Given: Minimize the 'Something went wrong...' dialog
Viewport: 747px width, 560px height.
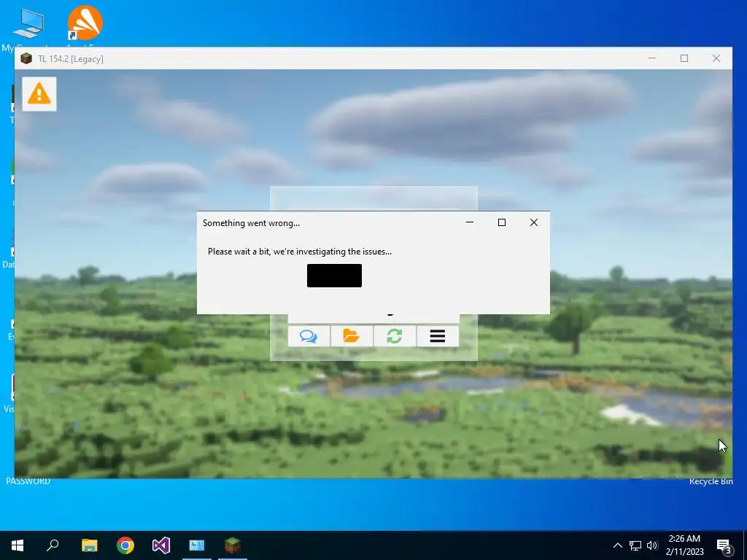Looking at the screenshot, I should click(470, 222).
